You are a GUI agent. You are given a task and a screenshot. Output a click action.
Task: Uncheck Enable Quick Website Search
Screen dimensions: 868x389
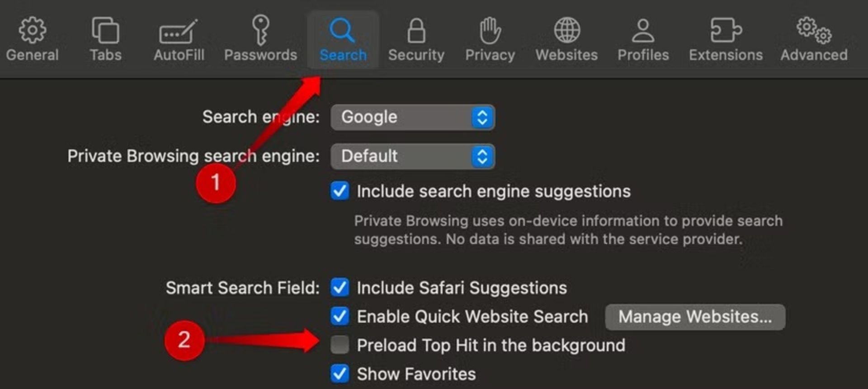[x=340, y=316]
